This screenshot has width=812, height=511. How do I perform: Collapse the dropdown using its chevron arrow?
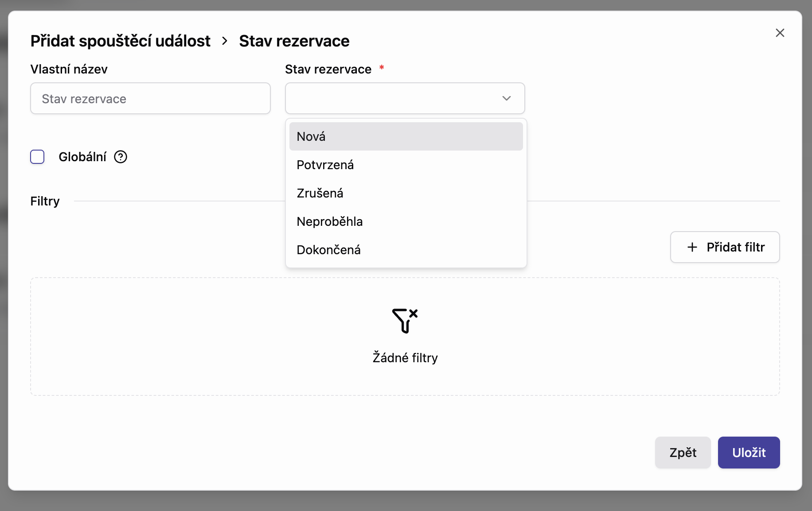click(x=506, y=98)
